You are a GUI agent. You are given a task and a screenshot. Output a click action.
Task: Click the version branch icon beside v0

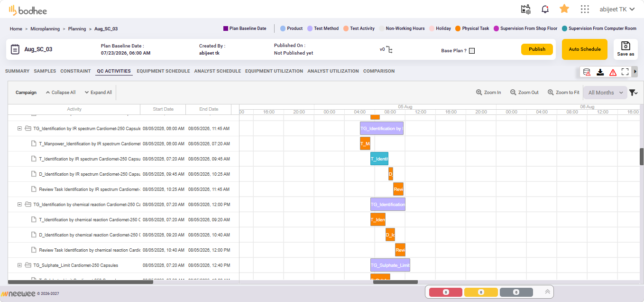(390, 49)
